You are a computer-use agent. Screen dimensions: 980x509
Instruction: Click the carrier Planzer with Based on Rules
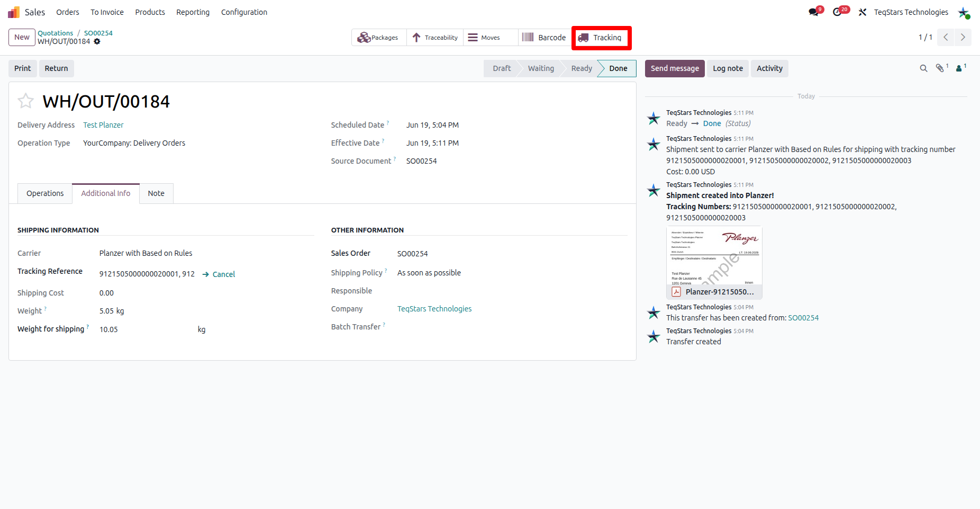(x=146, y=253)
